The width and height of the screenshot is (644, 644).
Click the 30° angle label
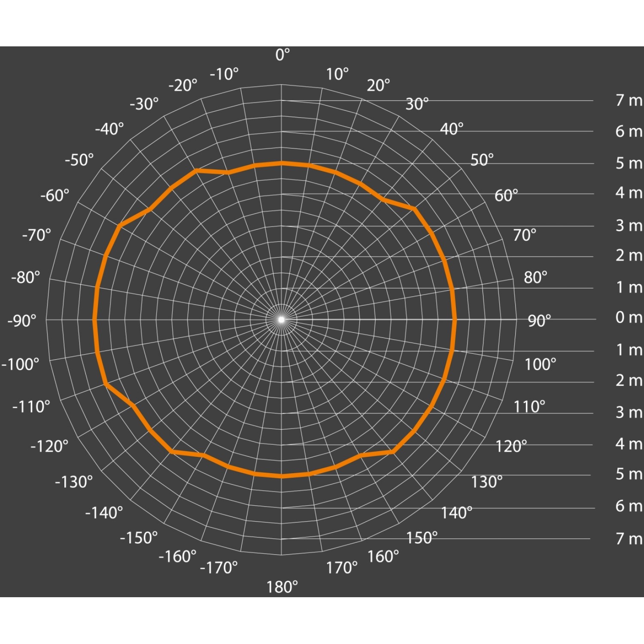(x=417, y=104)
